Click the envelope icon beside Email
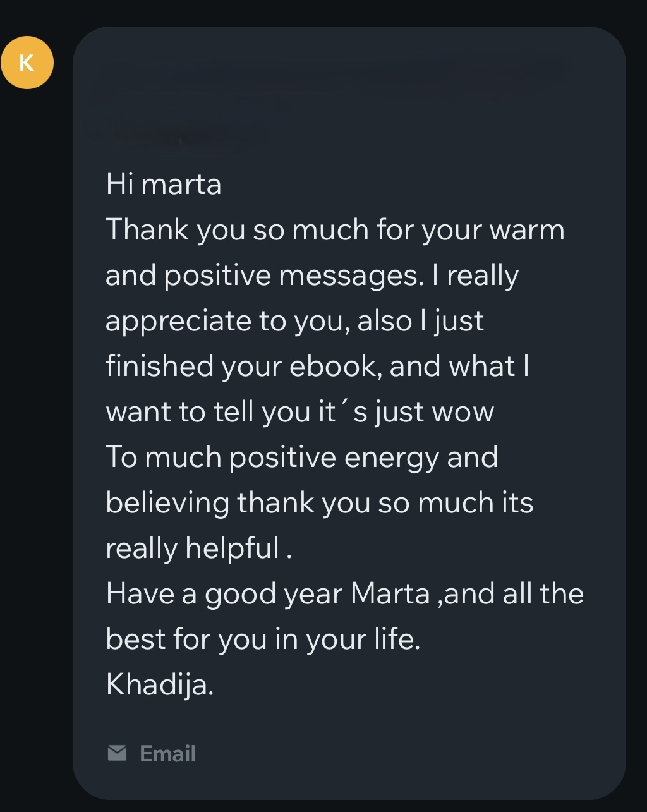 click(117, 753)
